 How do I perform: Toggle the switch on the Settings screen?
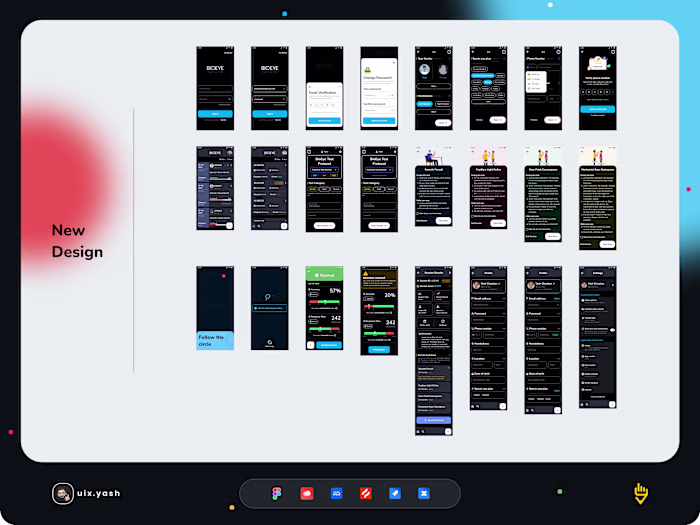[612, 330]
